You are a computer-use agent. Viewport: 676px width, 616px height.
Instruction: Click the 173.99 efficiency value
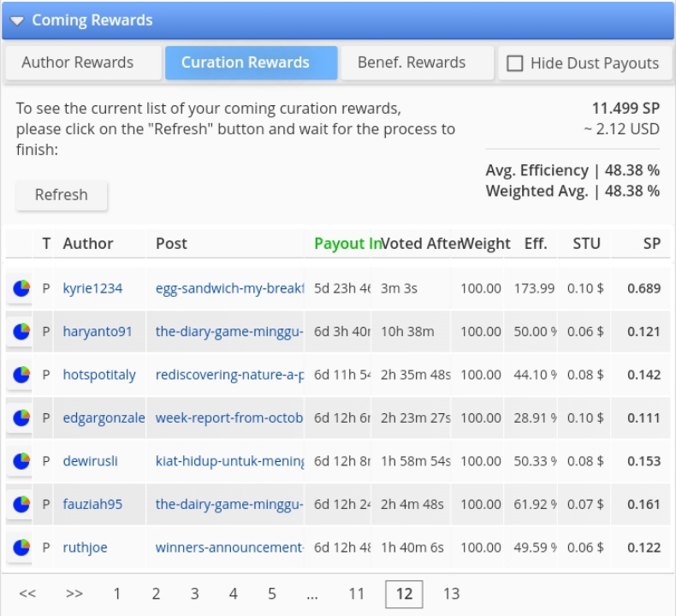click(x=534, y=288)
